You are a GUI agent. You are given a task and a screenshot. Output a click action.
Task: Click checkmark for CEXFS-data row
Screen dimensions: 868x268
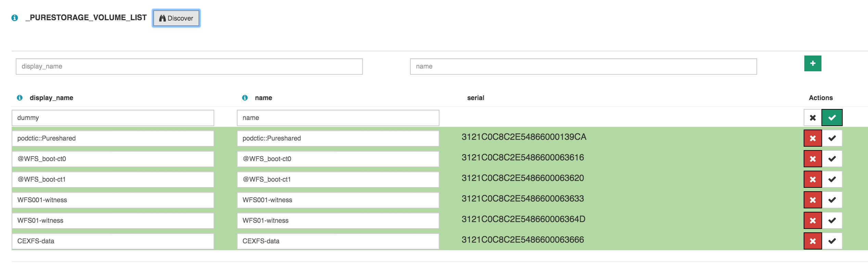click(832, 241)
